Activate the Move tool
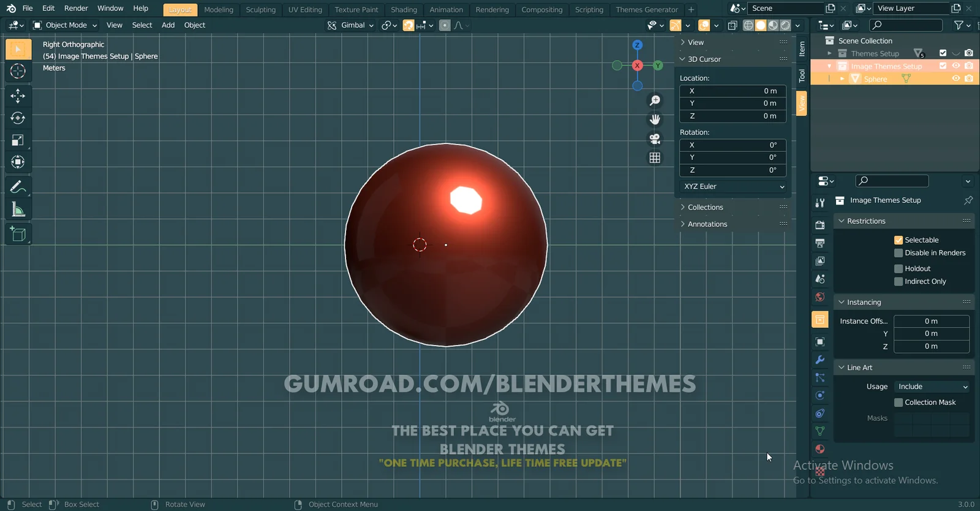This screenshot has height=511, width=980. pos(18,96)
